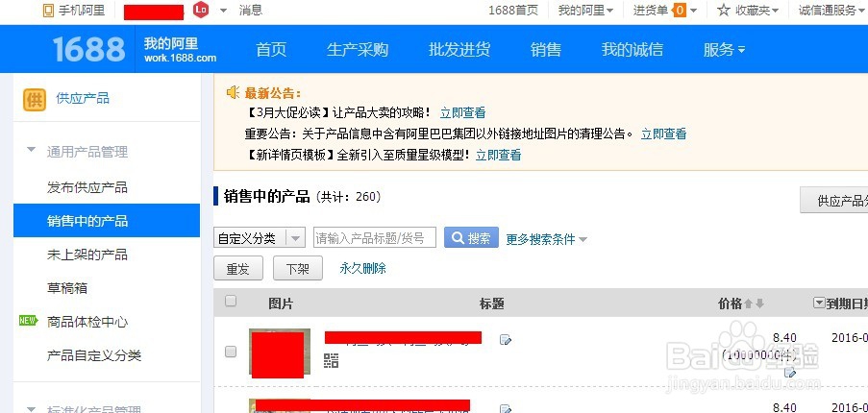Click the speaker icon next to 最新公告
This screenshot has height=413, width=868.
[x=233, y=92]
